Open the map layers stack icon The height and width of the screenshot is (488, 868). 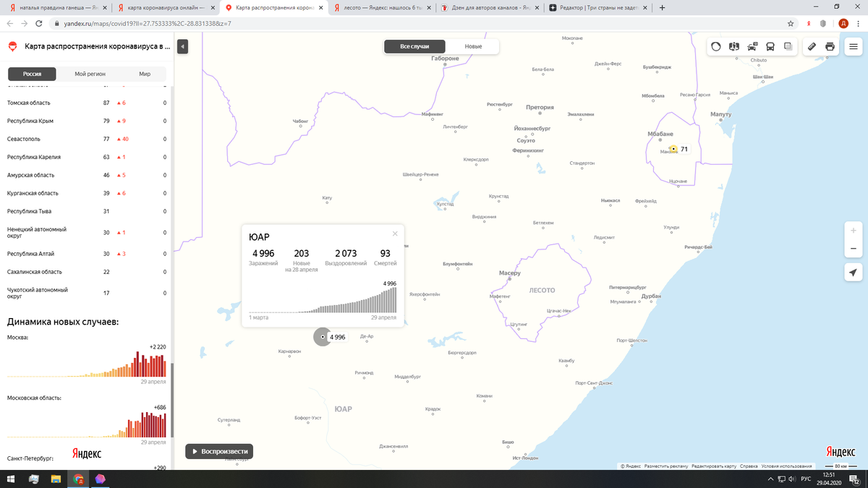pyautogui.click(x=788, y=46)
